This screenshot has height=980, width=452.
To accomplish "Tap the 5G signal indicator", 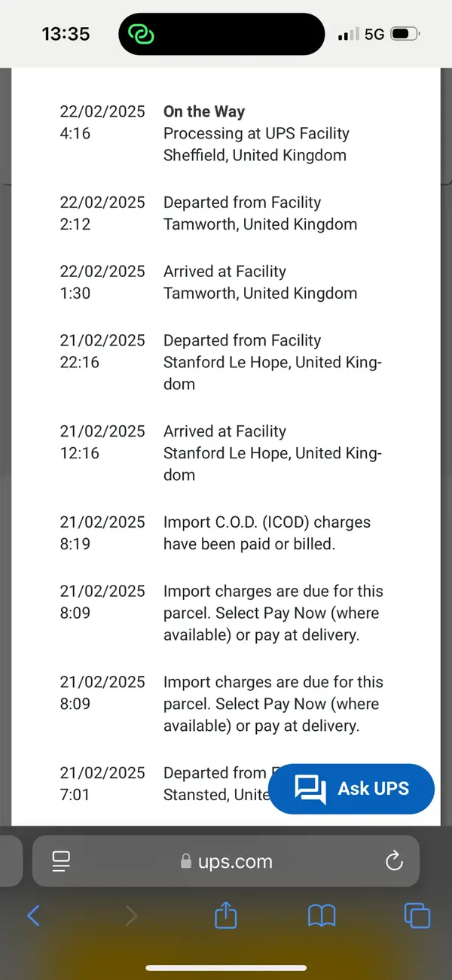I will point(374,35).
